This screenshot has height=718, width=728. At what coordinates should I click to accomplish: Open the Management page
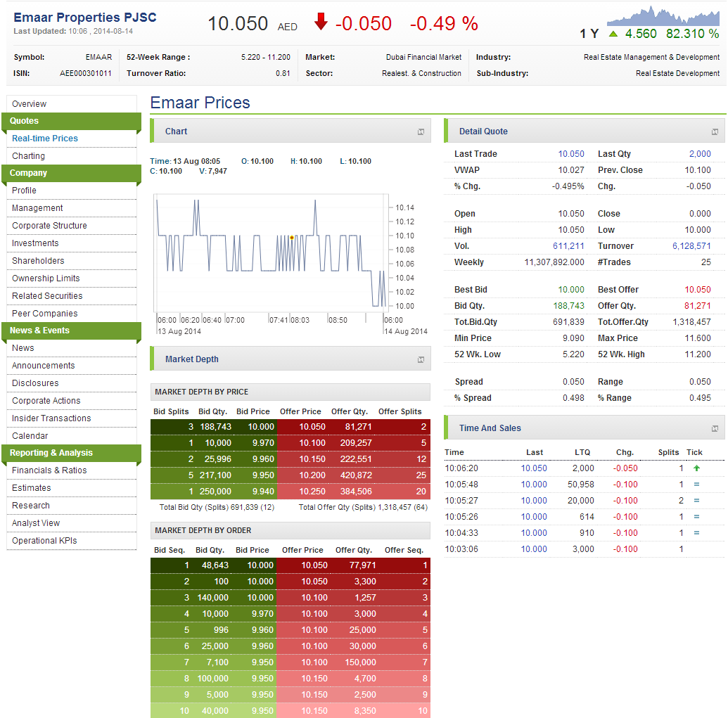click(37, 208)
